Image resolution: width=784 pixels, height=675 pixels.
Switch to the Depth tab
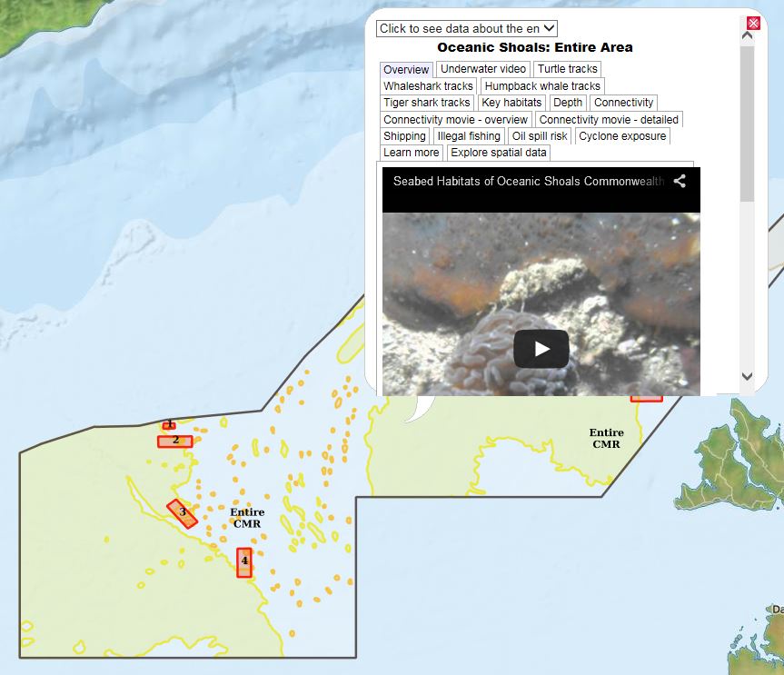point(568,103)
